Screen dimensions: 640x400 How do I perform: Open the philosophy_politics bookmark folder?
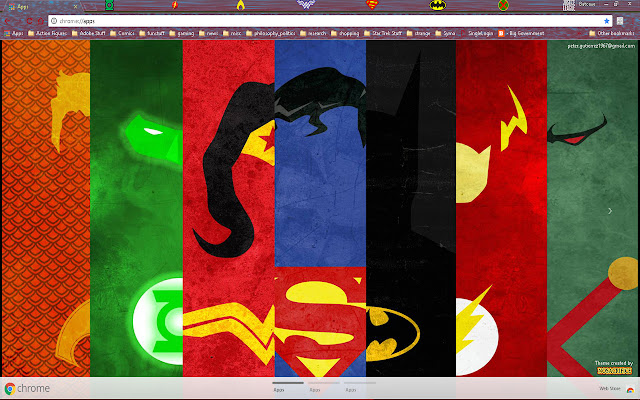(x=271, y=33)
